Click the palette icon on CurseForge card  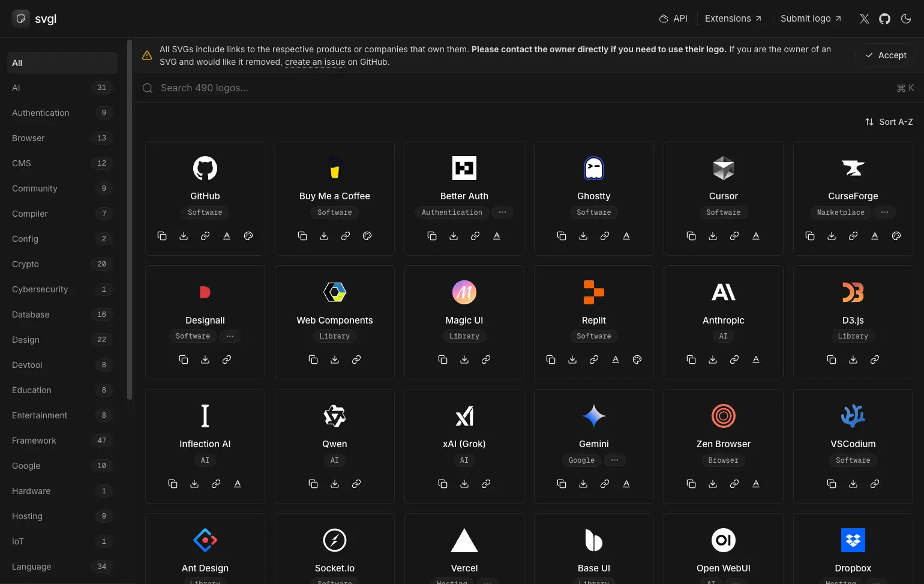[x=896, y=236]
